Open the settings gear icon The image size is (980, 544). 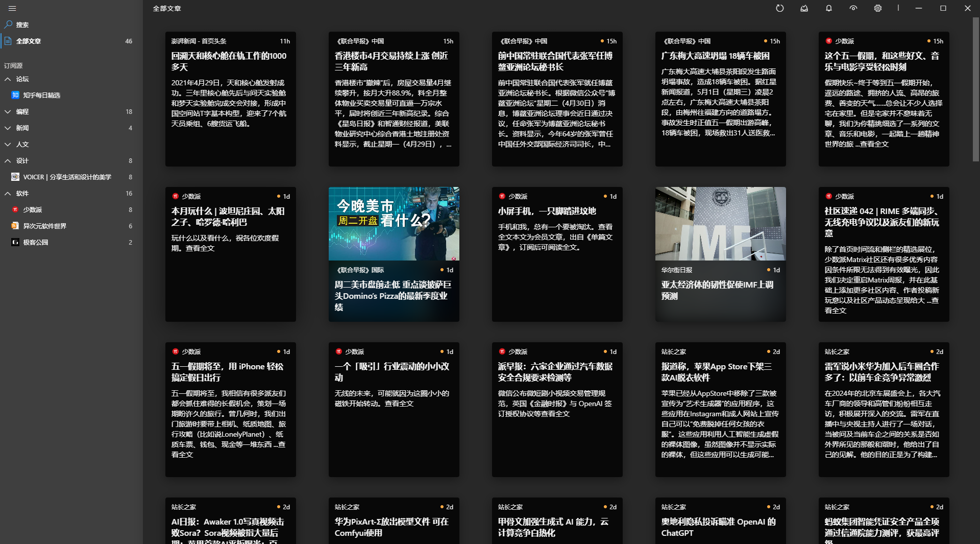878,8
